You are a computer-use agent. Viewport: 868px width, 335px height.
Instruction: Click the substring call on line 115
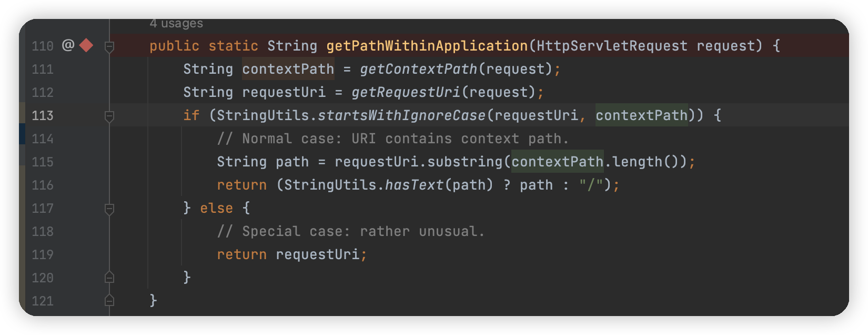(x=465, y=162)
